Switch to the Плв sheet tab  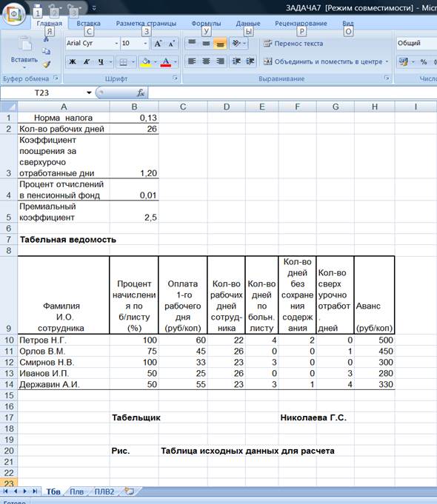pos(76,491)
